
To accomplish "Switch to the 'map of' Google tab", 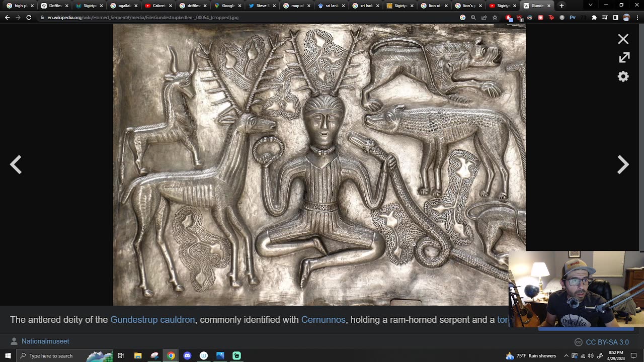I will 297,6.
